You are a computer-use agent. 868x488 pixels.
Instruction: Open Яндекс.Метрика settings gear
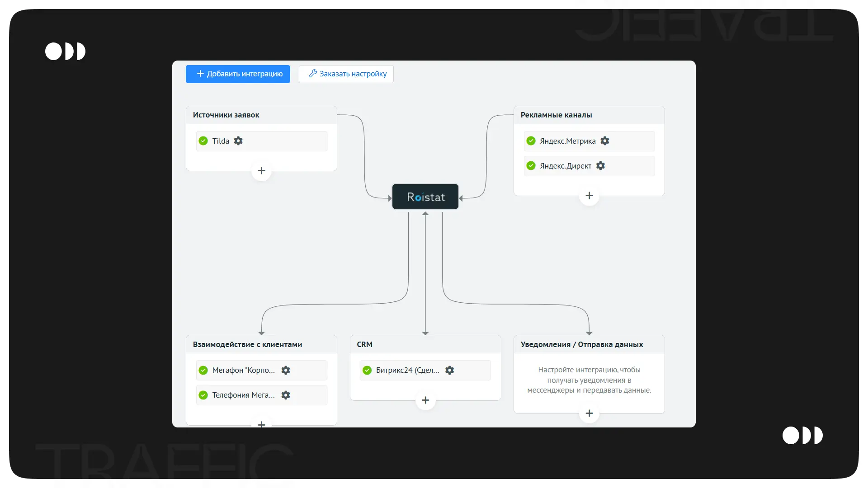[x=605, y=141]
